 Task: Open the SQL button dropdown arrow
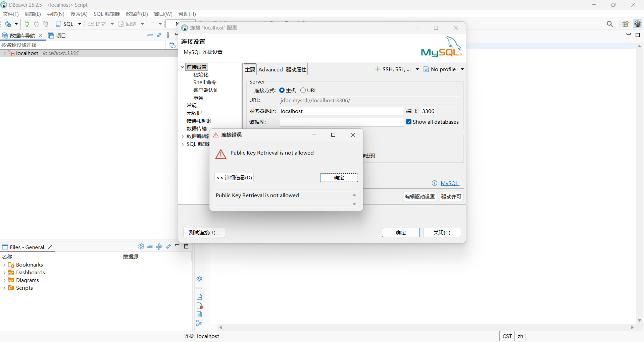[x=80, y=24]
